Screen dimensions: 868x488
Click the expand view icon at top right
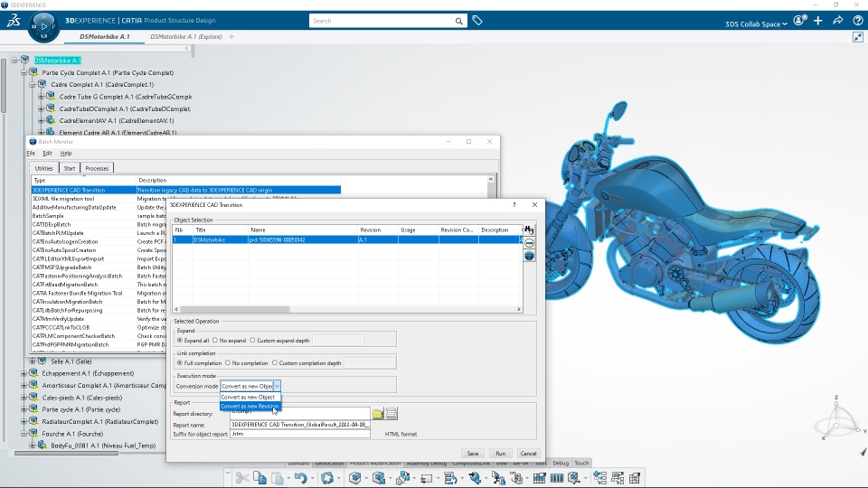tap(858, 37)
